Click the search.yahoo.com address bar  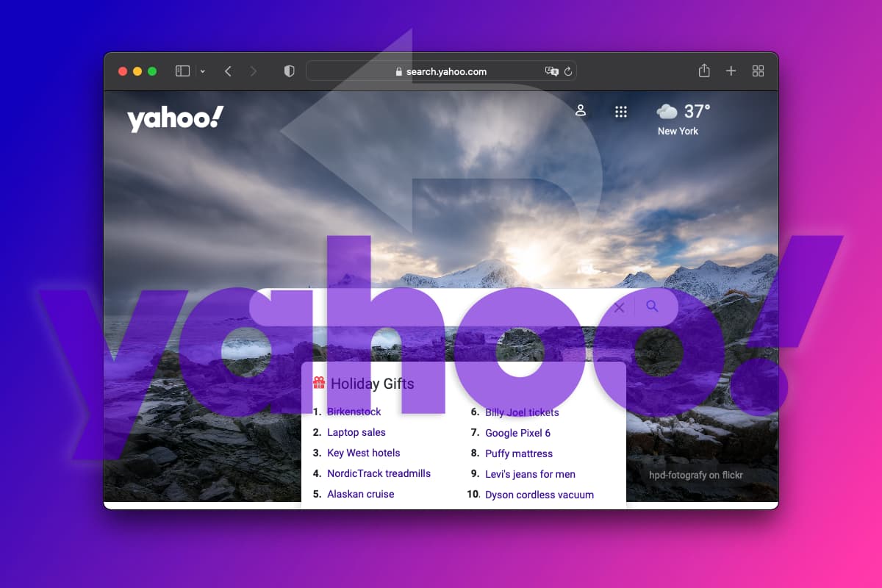tap(441, 71)
